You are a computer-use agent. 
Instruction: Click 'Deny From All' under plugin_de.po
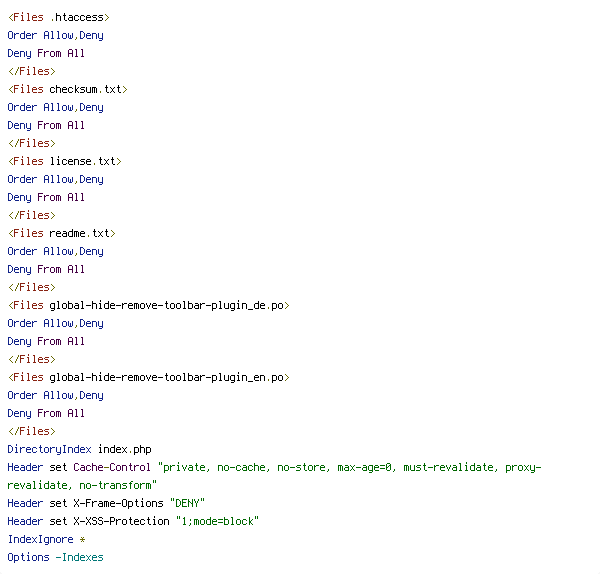pyautogui.click(x=46, y=341)
